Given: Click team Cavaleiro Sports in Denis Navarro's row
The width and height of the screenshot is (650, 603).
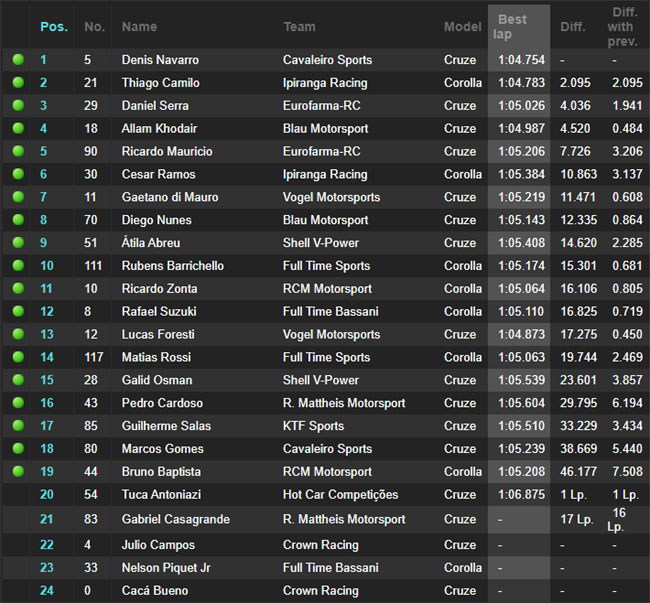Looking at the screenshot, I should point(327,60).
